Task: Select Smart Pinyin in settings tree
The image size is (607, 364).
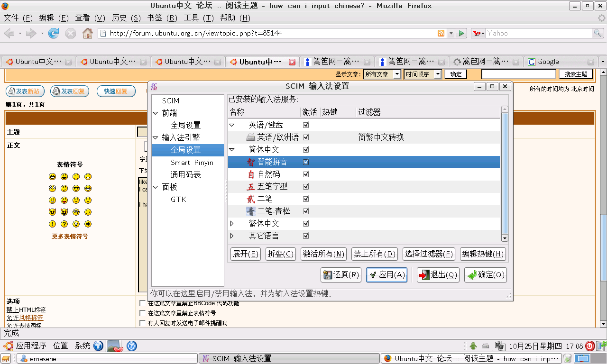Action: point(192,163)
